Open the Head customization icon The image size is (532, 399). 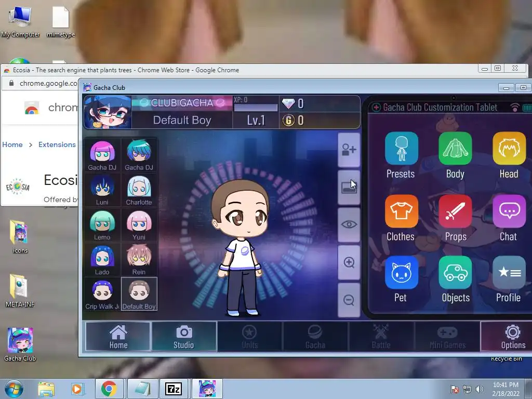(x=509, y=149)
